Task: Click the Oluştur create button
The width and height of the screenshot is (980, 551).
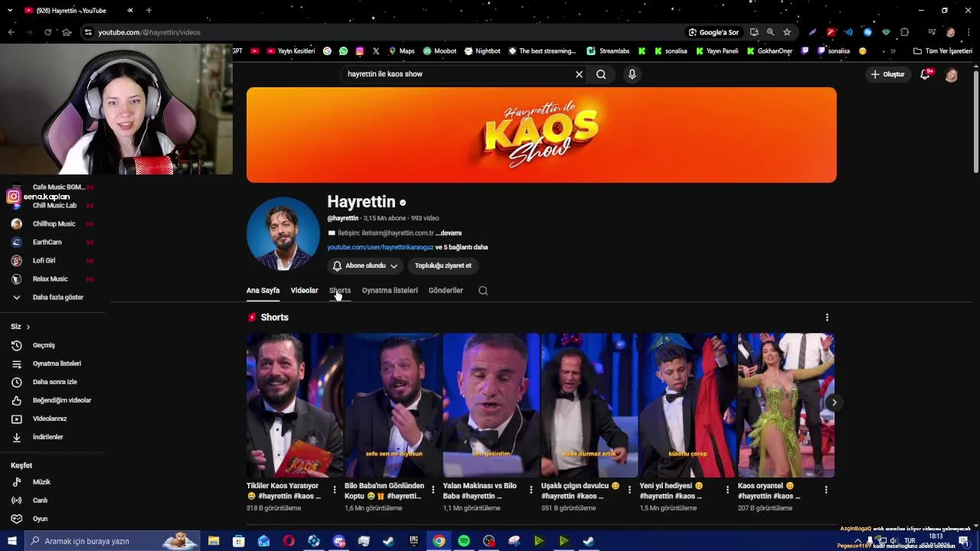Action: 887,74
